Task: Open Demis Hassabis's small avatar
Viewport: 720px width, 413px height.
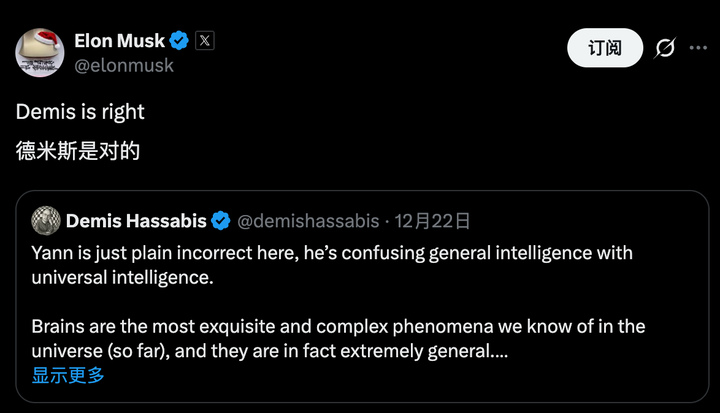Action: [46, 220]
